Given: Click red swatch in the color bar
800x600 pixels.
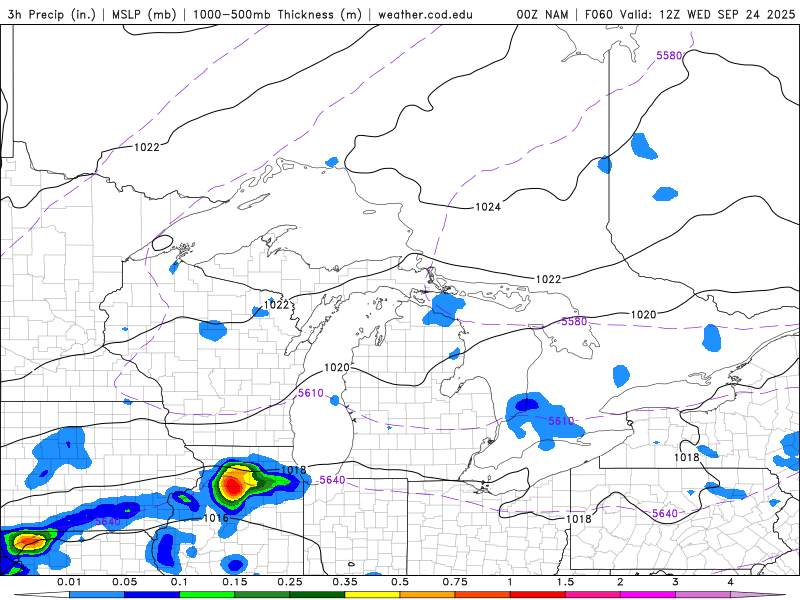Looking at the screenshot, I should tap(538, 595).
